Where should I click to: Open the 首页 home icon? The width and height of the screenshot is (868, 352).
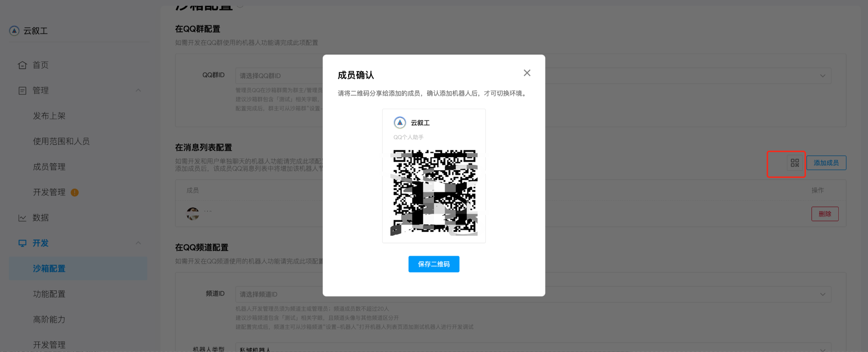pyautogui.click(x=22, y=65)
